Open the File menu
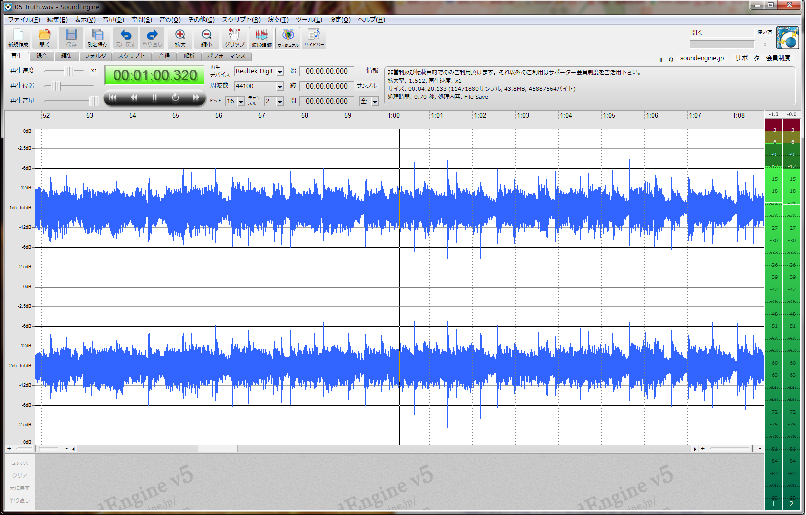806x515 pixels. [24, 20]
